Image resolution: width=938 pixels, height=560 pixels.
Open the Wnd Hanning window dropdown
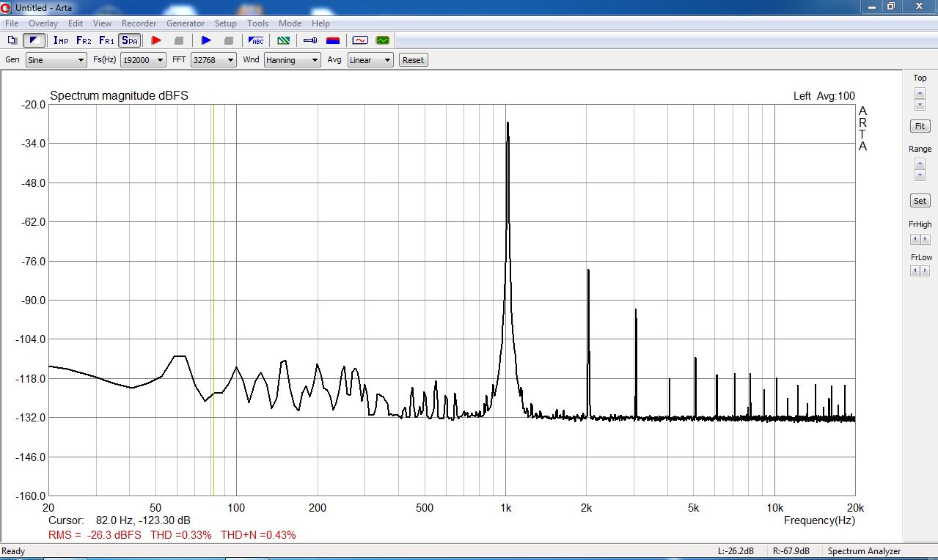292,60
